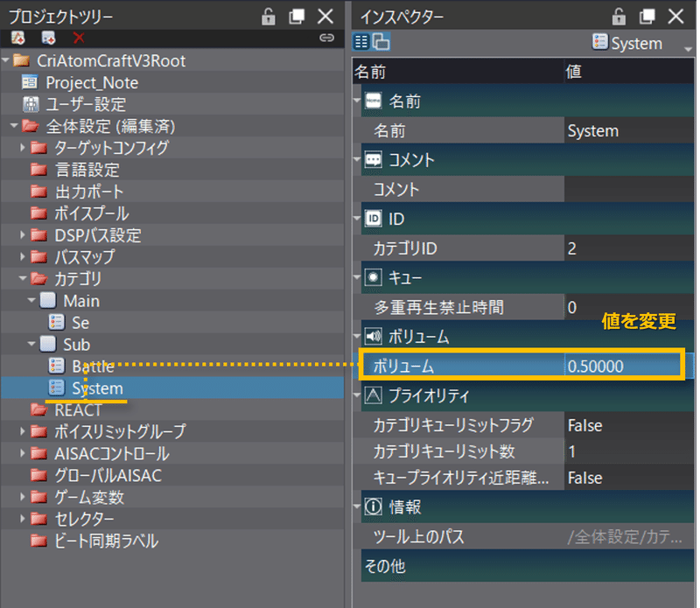Image resolution: width=700 pixels, height=608 pixels.
Task: Toggle the lock icon of the inspector panel
Action: point(619,17)
